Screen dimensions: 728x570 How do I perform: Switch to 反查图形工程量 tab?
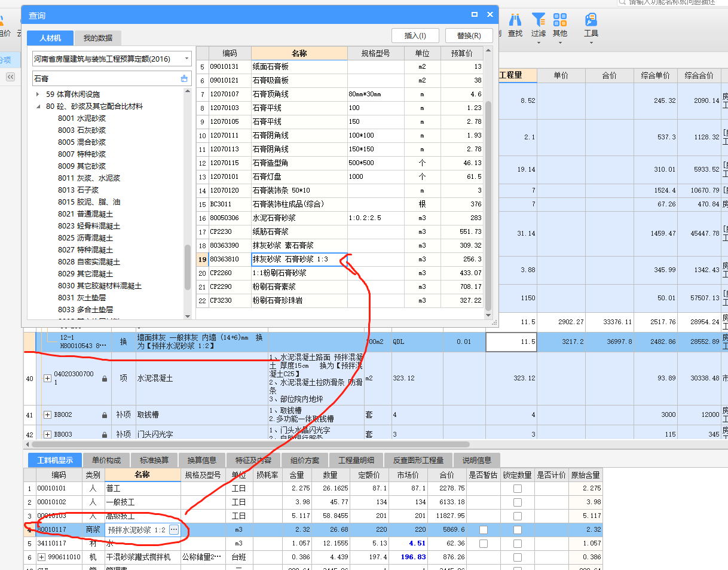click(418, 460)
